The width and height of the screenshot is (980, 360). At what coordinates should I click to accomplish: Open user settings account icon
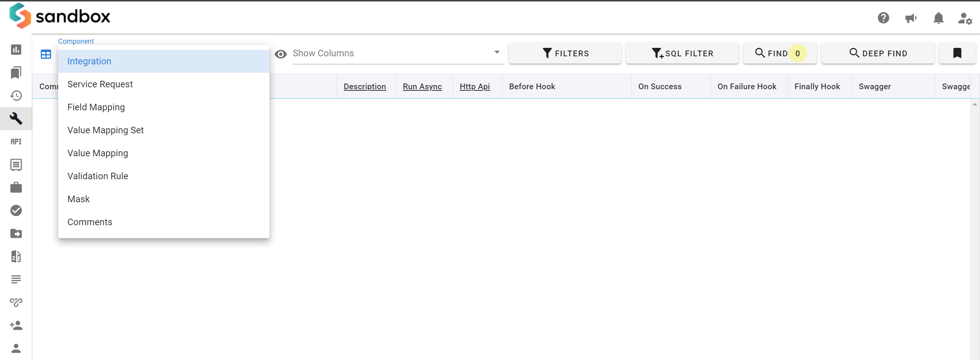[x=965, y=18]
